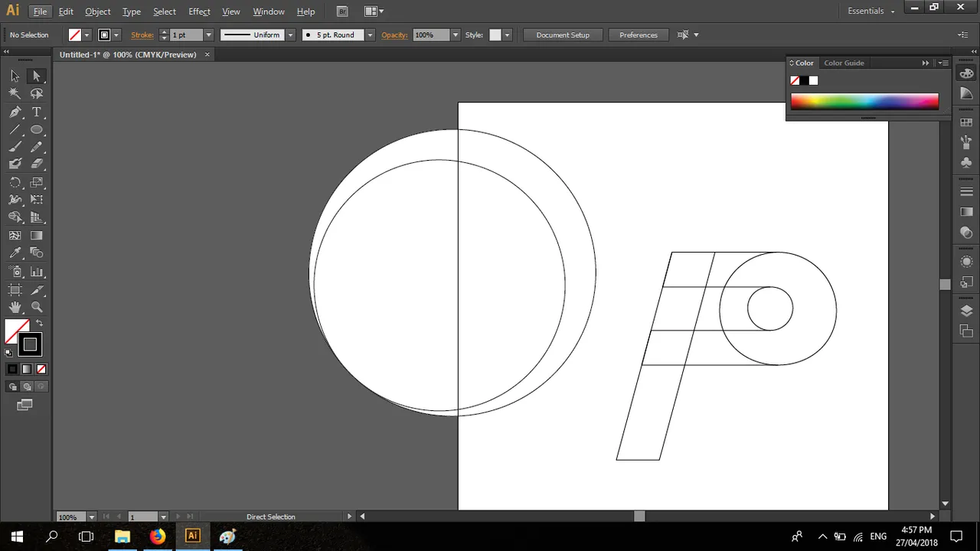Set paint mode to Gradient
This screenshot has height=551, width=980.
click(27, 369)
